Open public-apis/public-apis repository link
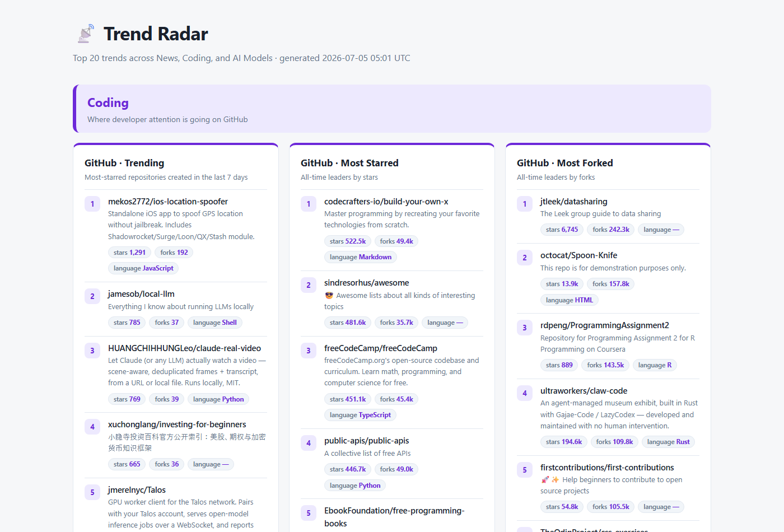 pos(366,441)
